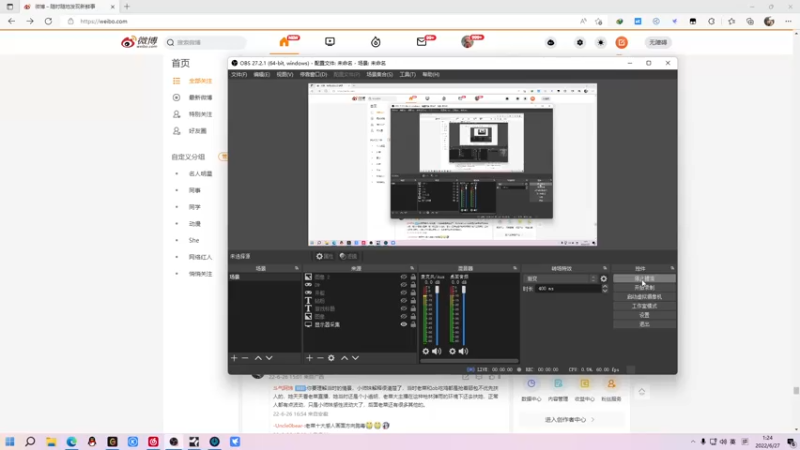The height and width of the screenshot is (450, 800).
Task: Pop out the 控件 dock using its header icon
Action: coord(672,268)
